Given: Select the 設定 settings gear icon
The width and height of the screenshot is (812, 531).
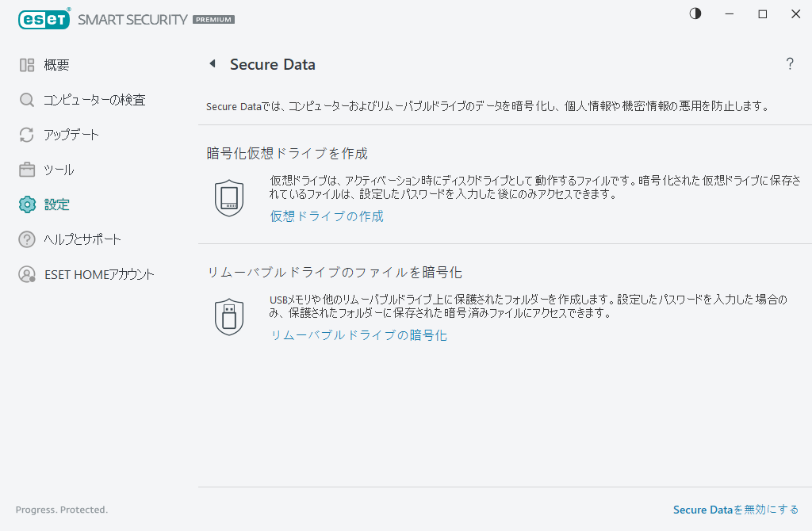Looking at the screenshot, I should (x=26, y=204).
